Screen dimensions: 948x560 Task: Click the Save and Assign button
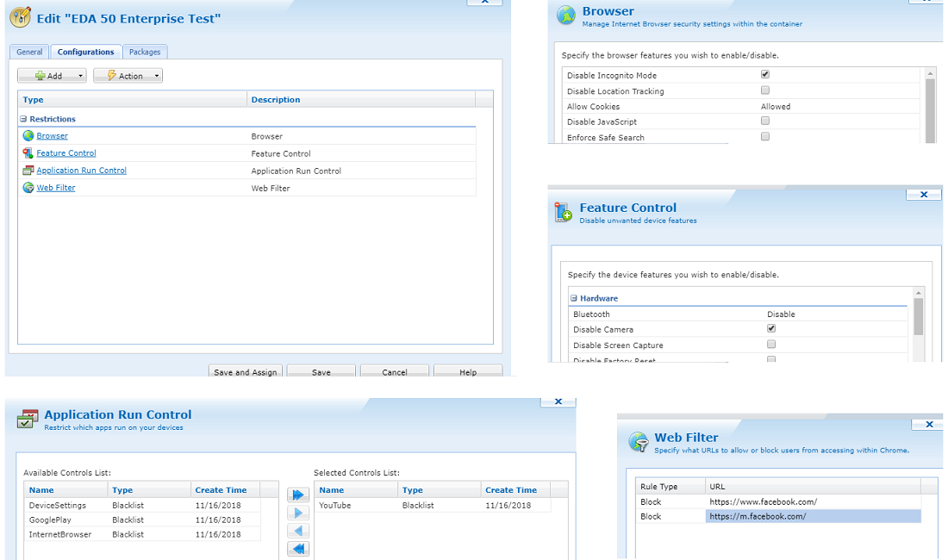(x=246, y=372)
